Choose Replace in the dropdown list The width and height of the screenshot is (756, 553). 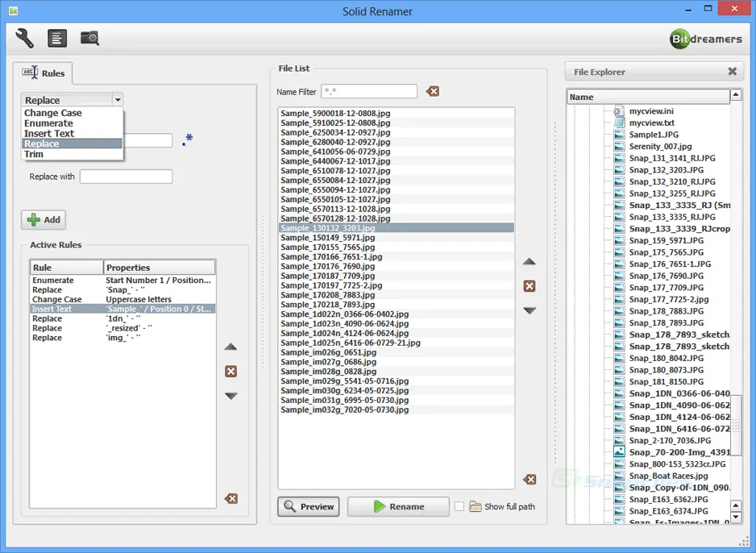coord(73,143)
